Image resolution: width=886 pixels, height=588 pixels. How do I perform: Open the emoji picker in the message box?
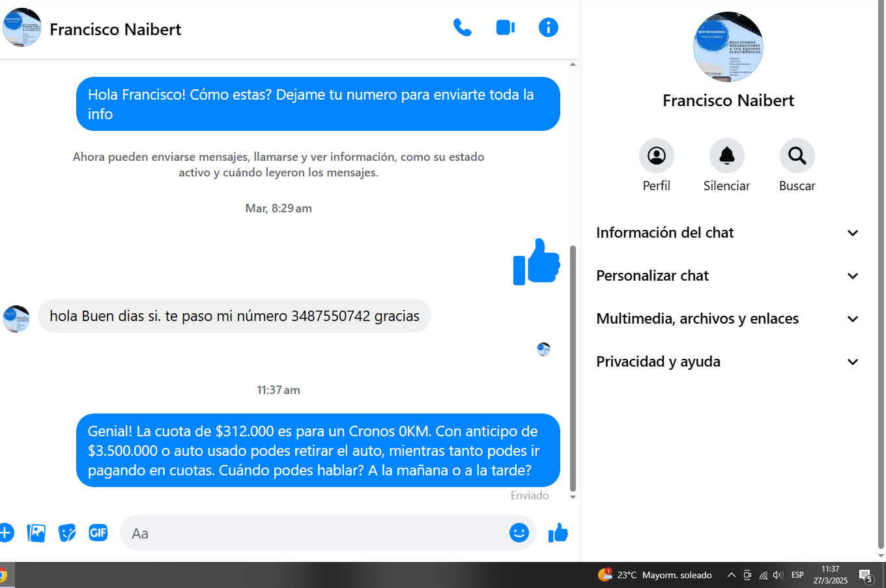pyautogui.click(x=519, y=533)
